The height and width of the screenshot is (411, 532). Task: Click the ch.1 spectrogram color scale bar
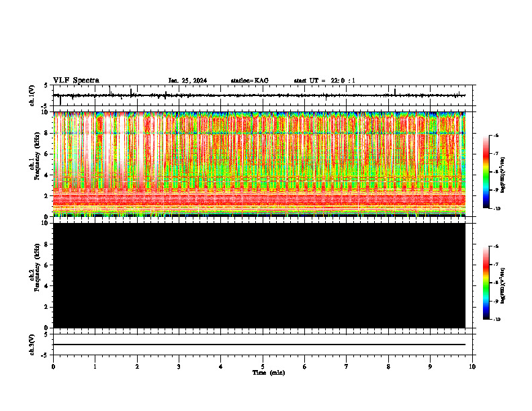[x=486, y=172]
